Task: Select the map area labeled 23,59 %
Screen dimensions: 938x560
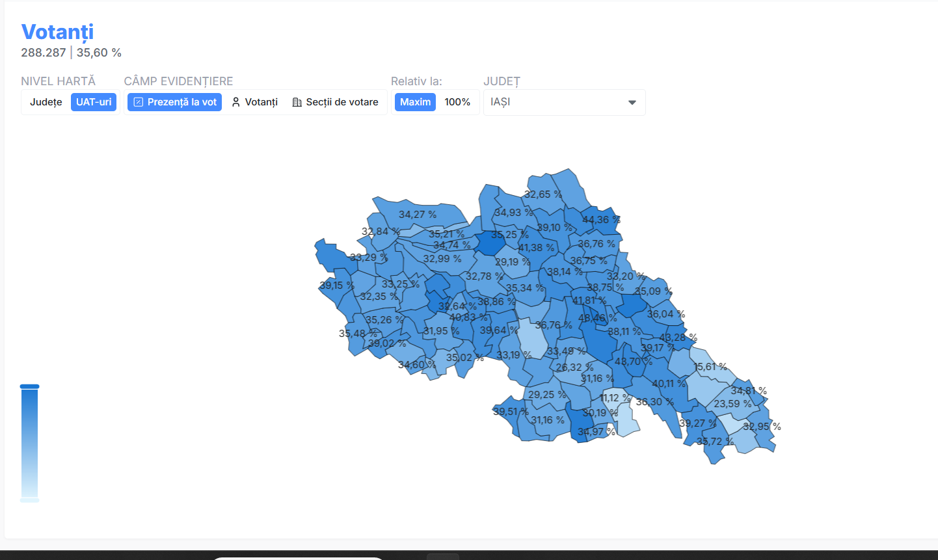Action: 732,404
